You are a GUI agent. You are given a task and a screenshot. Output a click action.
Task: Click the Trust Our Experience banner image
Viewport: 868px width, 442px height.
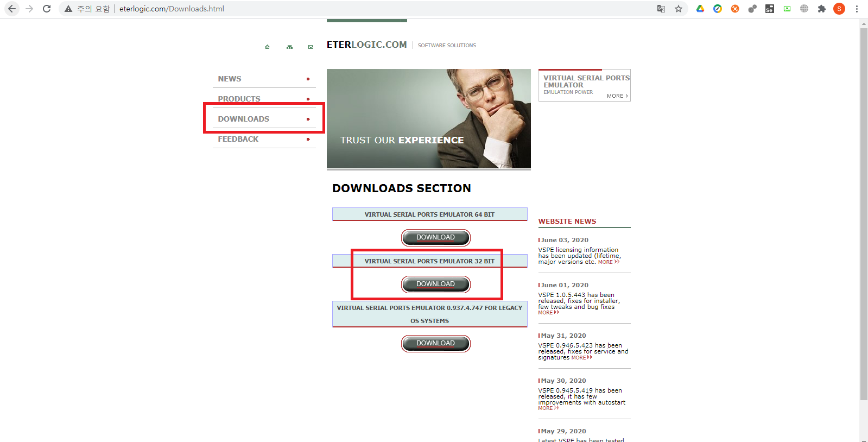[x=429, y=119]
